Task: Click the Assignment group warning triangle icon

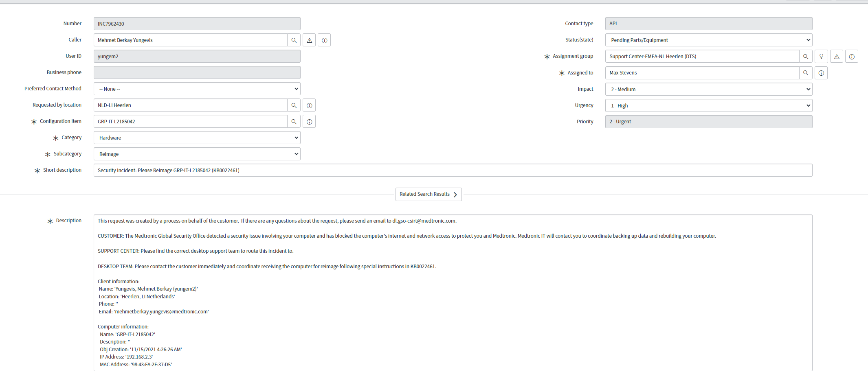Action: (836, 57)
